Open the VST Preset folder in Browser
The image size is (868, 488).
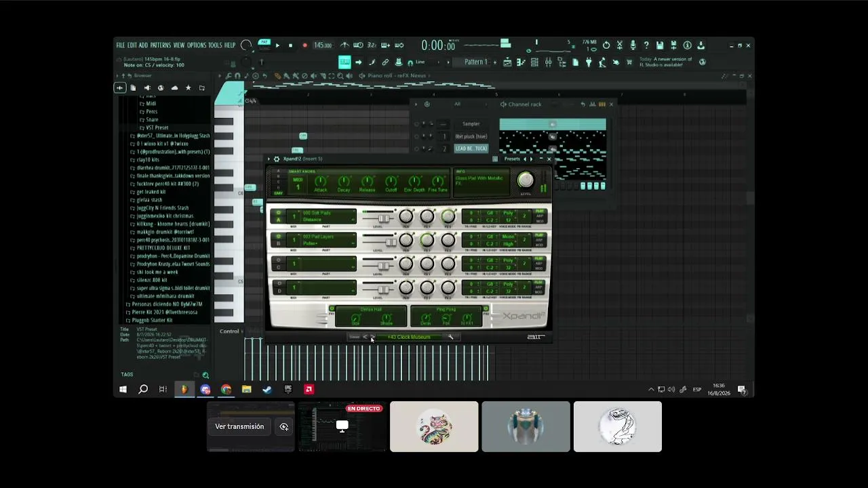coord(157,127)
